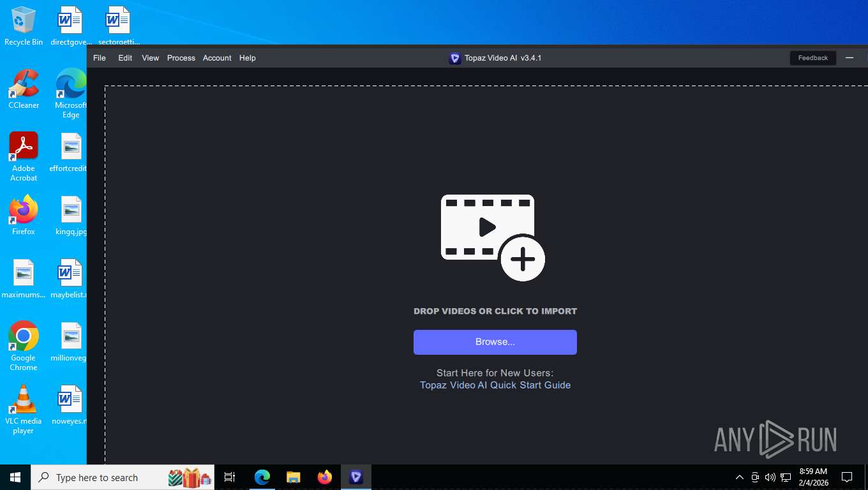Open the Edit menu
Image resolution: width=868 pixels, height=490 pixels.
[125, 58]
